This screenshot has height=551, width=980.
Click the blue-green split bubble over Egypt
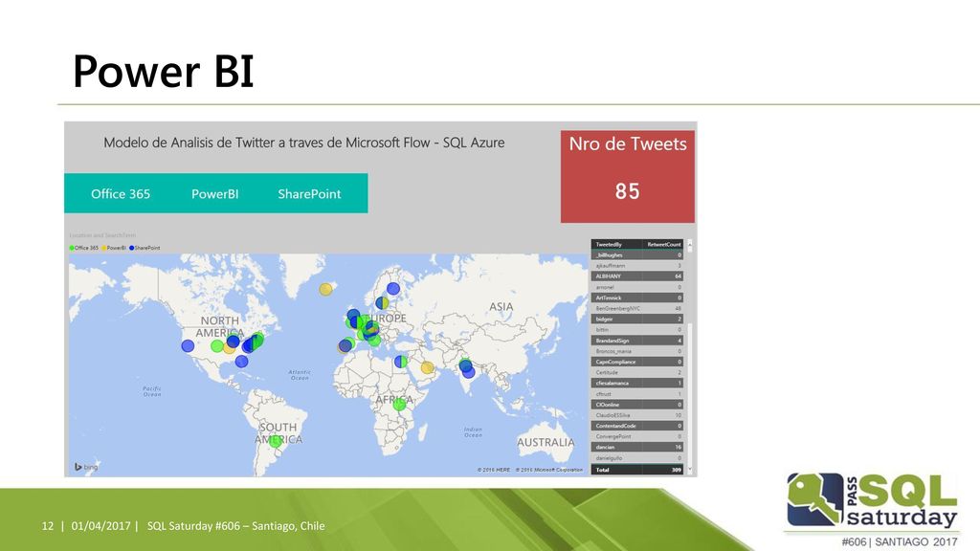point(401,361)
